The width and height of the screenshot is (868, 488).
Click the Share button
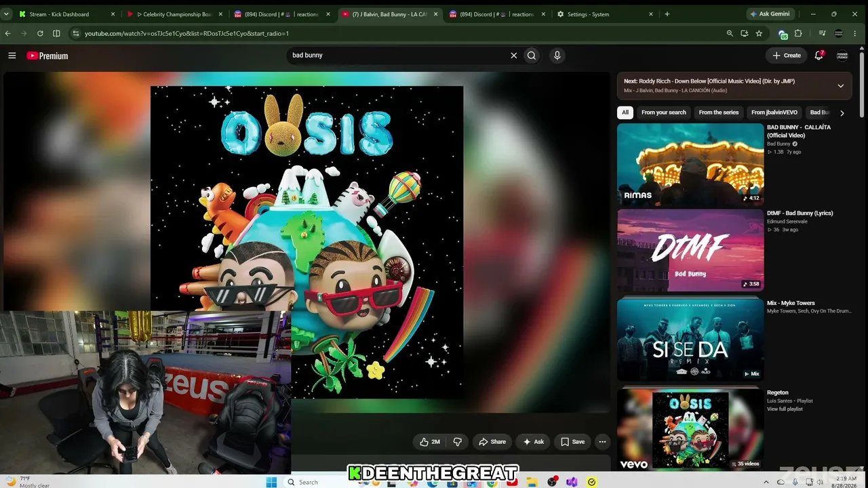[x=492, y=442]
